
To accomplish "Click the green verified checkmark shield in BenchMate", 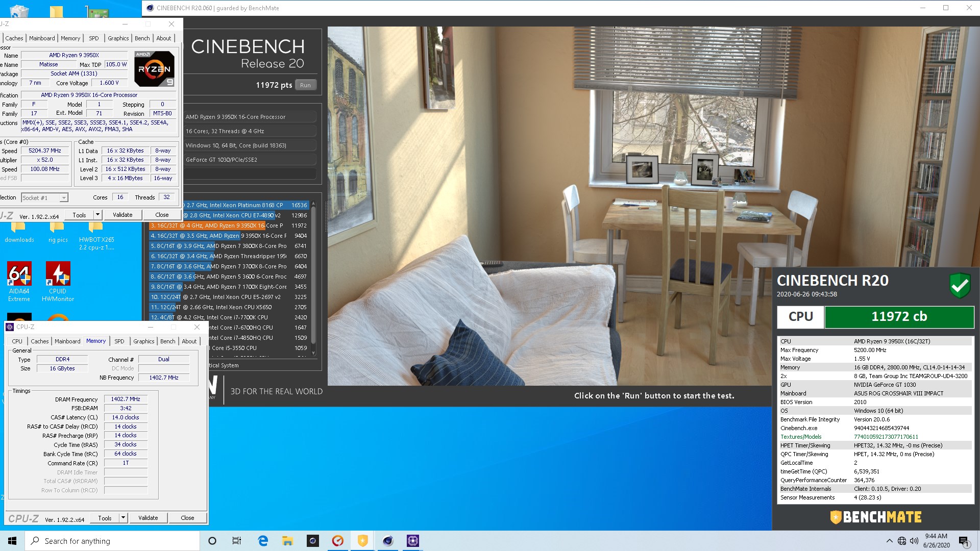I will pyautogui.click(x=960, y=286).
